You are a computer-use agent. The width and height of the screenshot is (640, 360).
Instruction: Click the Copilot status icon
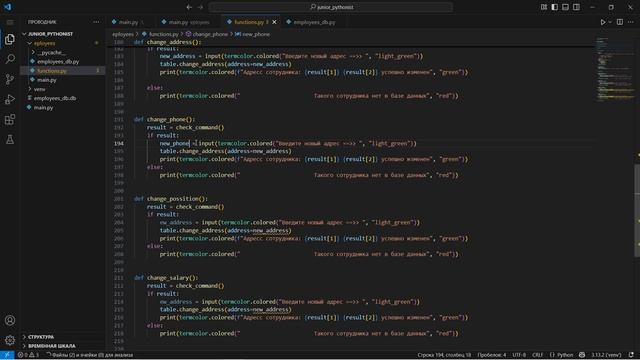tap(582, 355)
